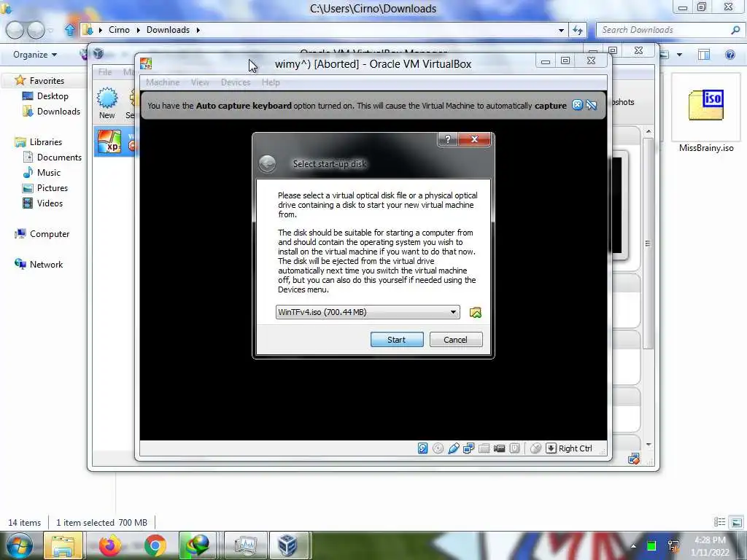Open the File menu in VirtualBox Manager

click(x=105, y=72)
